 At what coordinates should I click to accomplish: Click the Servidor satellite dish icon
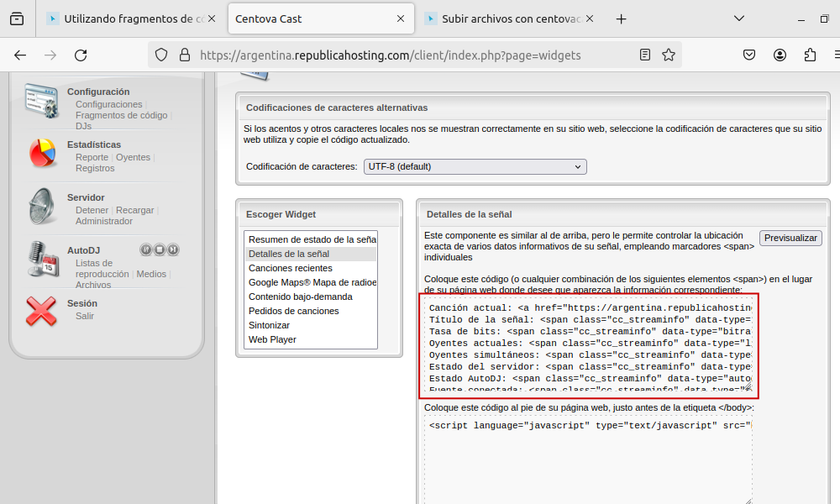pyautogui.click(x=43, y=207)
